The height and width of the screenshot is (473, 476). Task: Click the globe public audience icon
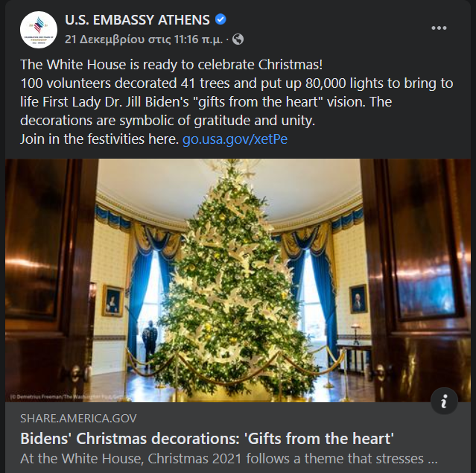coord(238,39)
